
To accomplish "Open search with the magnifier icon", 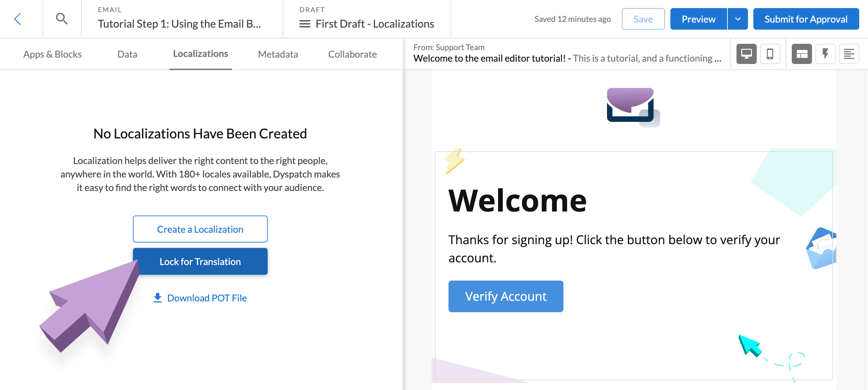I will [x=62, y=19].
